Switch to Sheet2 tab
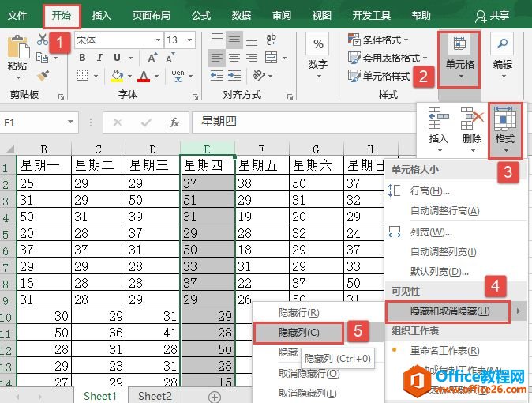532x403 pixels. tap(155, 396)
